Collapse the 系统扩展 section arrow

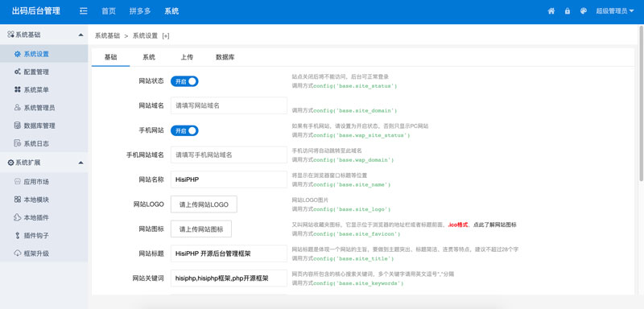click(80, 163)
